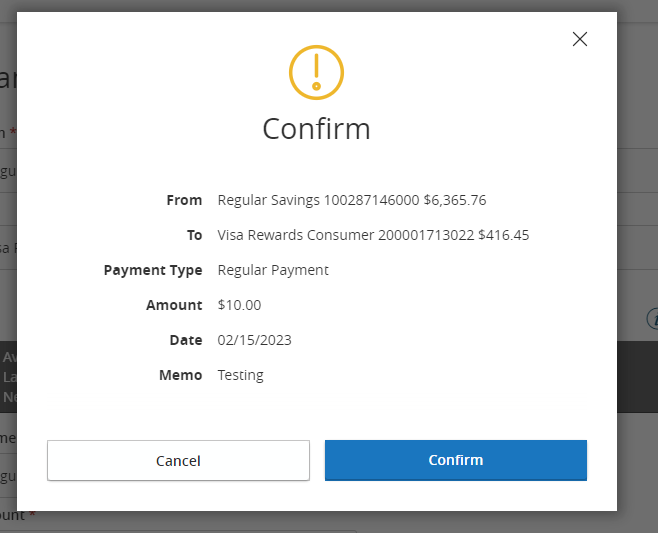This screenshot has width=658, height=533.
Task: Click the To label
Action: click(x=195, y=235)
